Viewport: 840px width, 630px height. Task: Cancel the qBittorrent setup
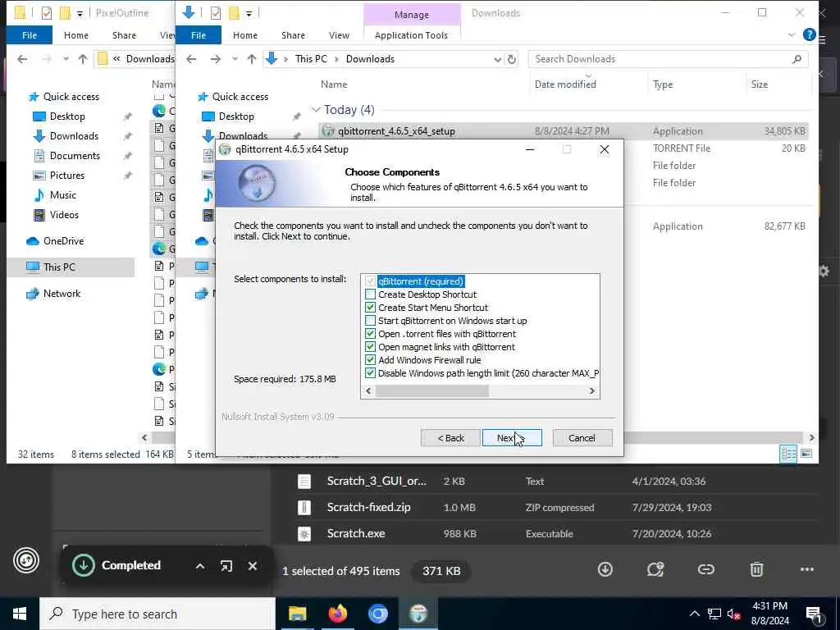[x=582, y=438]
